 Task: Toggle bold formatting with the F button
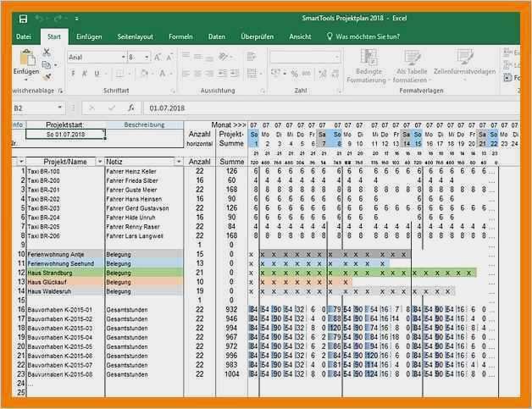(74, 74)
